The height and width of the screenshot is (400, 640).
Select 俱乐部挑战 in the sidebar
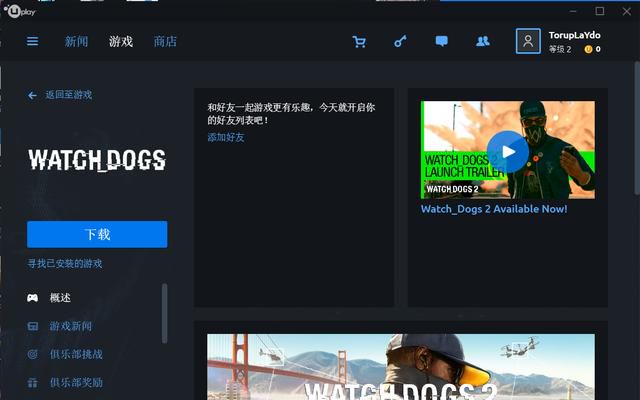tap(76, 354)
